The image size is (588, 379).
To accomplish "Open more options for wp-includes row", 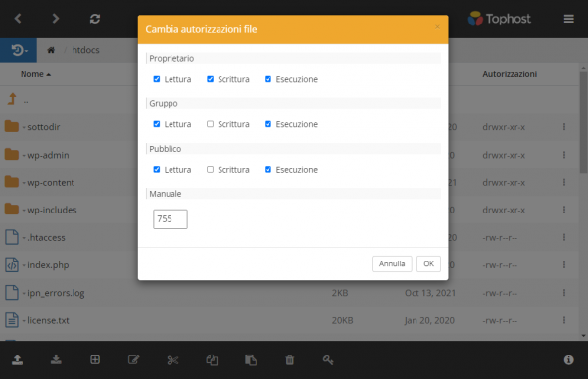I will click(x=564, y=210).
